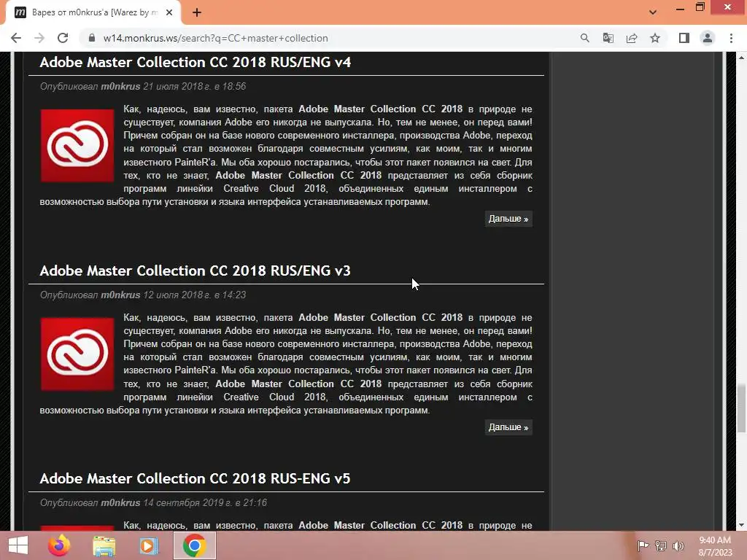
Task: Click the date '14 сентября 2019 г. в 21:16'
Action: point(205,503)
